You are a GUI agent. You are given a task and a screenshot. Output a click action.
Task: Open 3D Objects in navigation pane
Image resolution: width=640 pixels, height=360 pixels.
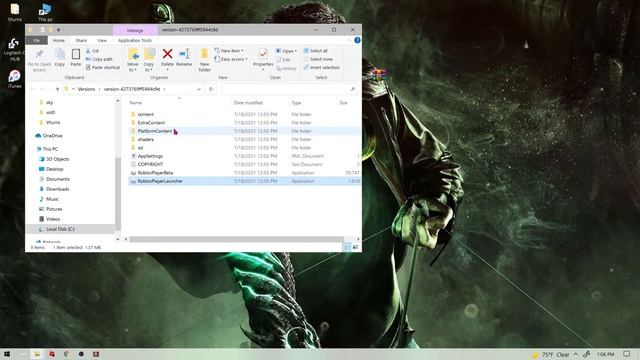click(x=58, y=159)
